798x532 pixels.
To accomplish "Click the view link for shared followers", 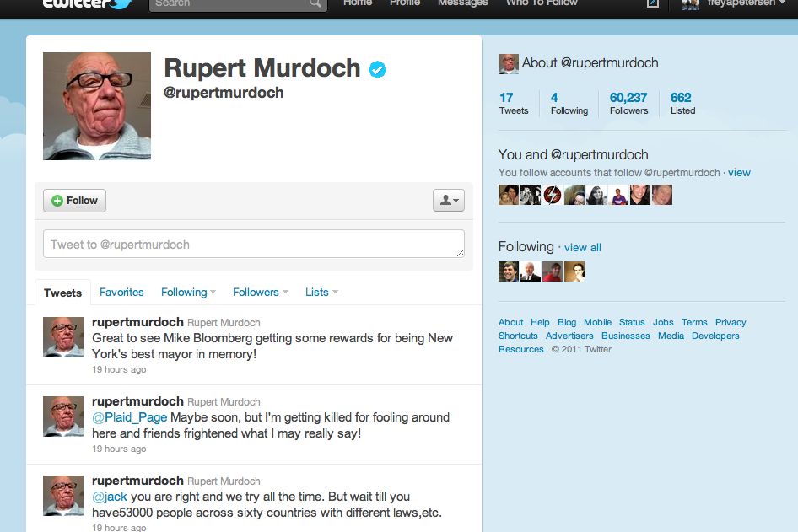I will (x=739, y=173).
